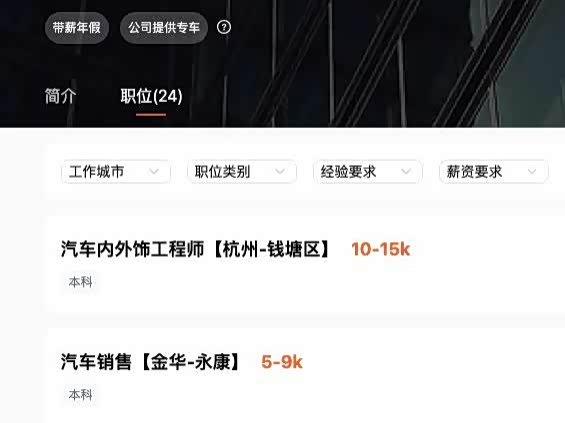This screenshot has width=565, height=423.
Task: Expand the 职位类别 filter label
Action: (x=222, y=172)
